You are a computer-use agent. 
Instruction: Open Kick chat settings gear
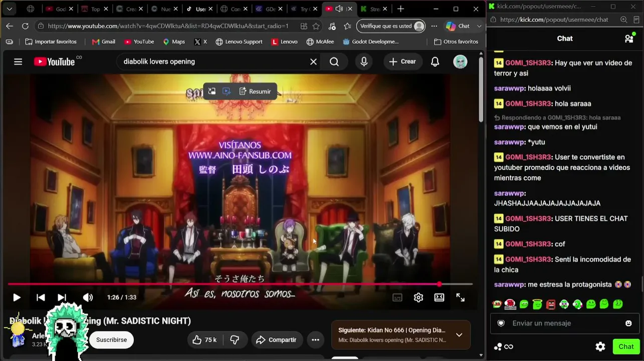click(x=600, y=346)
